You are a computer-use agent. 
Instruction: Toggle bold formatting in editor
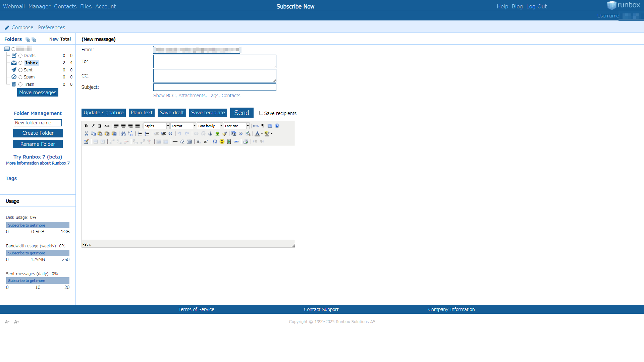coord(86,126)
